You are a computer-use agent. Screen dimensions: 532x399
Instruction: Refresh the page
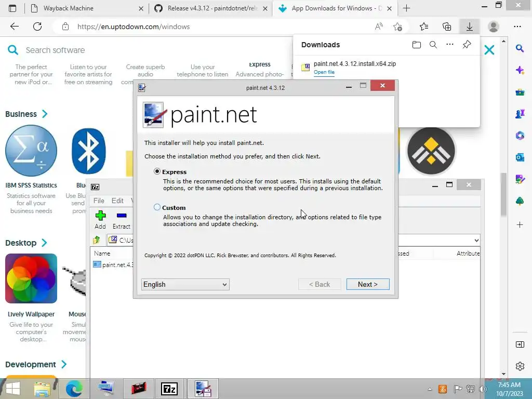point(37,26)
